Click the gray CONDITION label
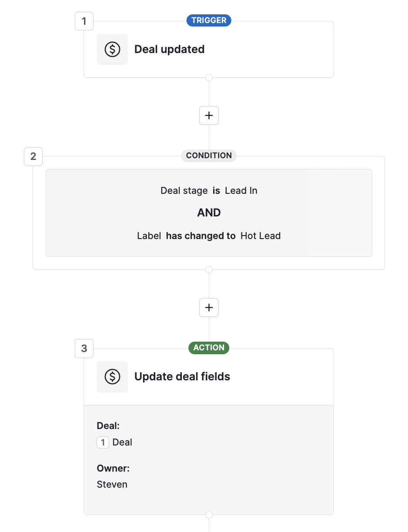The height and width of the screenshot is (532, 408). tap(209, 156)
